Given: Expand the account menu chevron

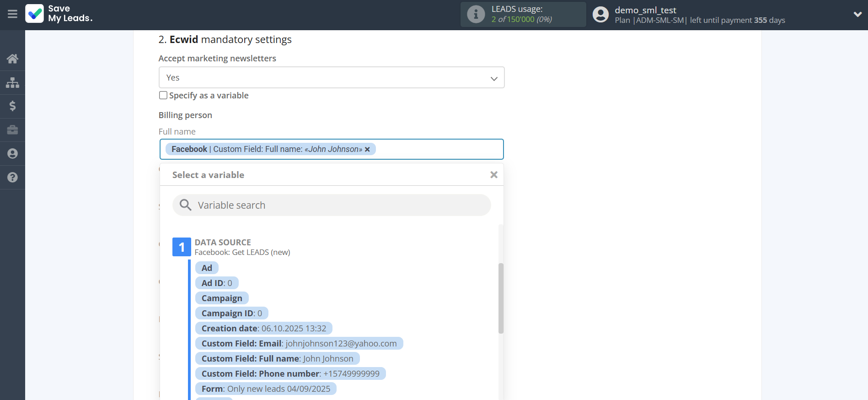Looking at the screenshot, I should (857, 14).
